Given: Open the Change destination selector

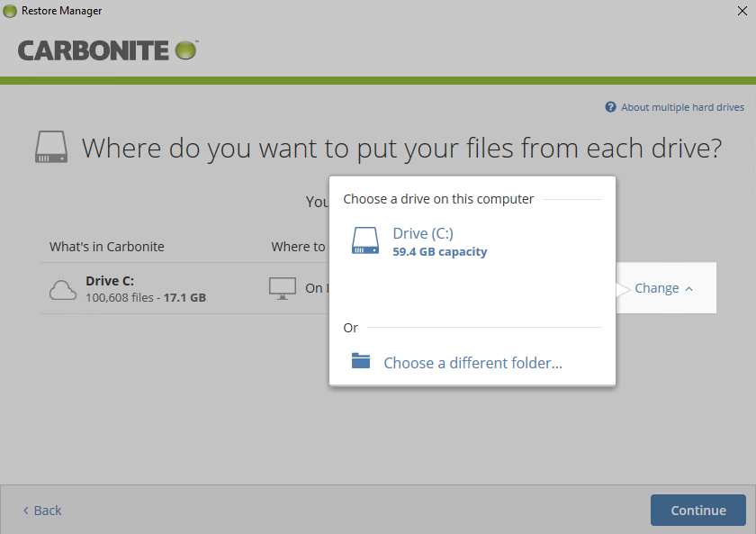Looking at the screenshot, I should [x=656, y=287].
